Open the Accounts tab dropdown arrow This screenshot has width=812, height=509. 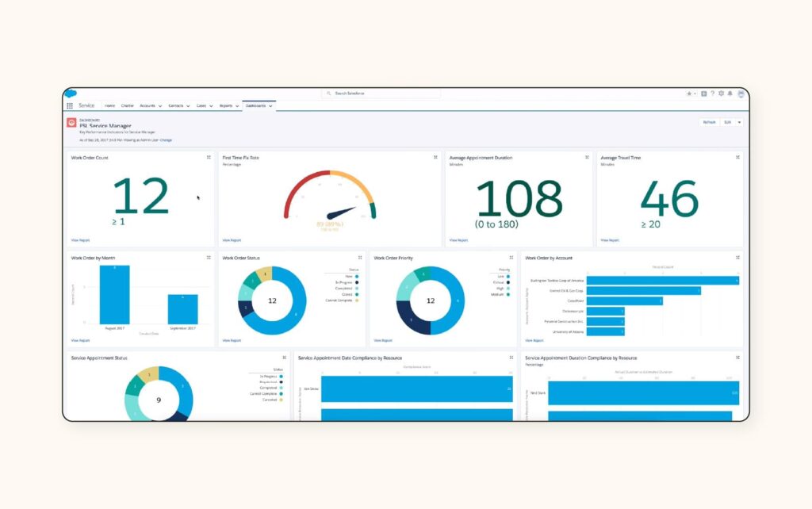160,105
